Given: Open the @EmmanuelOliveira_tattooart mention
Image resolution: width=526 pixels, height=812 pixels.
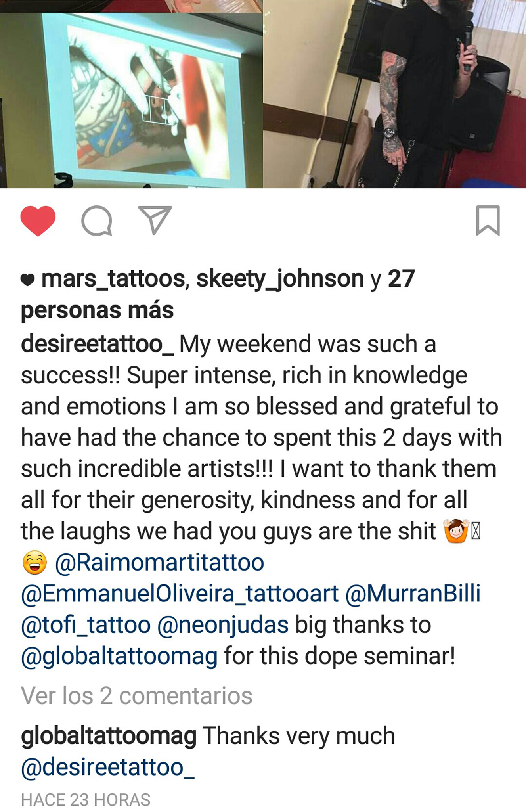Looking at the screenshot, I should (180, 594).
